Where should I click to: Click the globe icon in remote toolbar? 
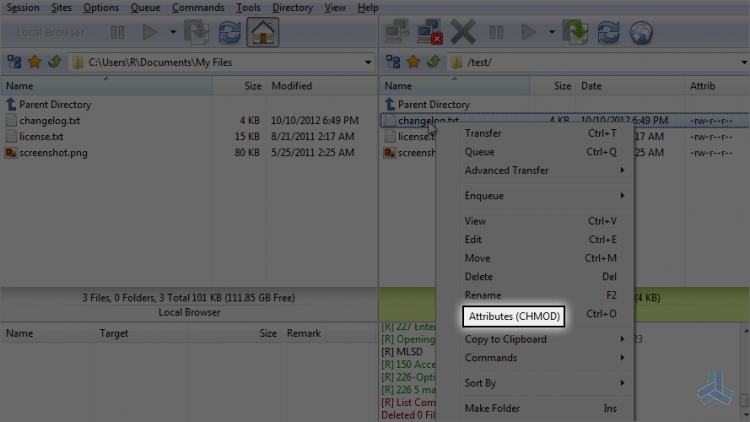click(x=641, y=33)
